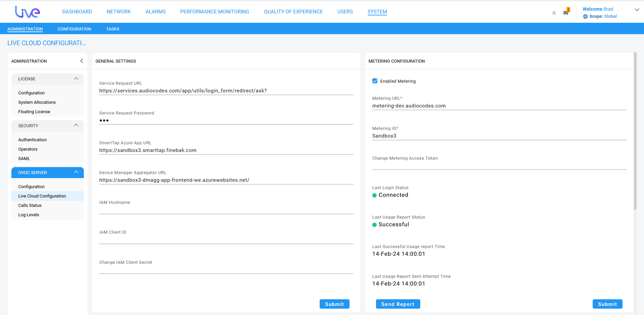Collapse the Administration sidebar panel

82,61
